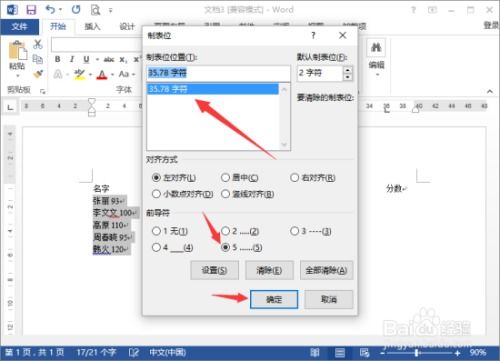500x361 pixels.
Task: Open font color dropdown arrow
Action: click(x=112, y=74)
